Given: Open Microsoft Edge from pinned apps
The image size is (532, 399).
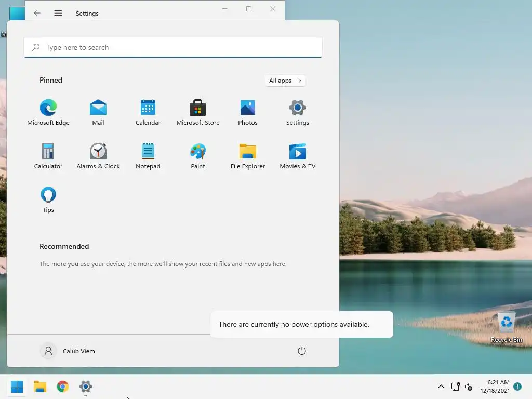Looking at the screenshot, I should click(x=48, y=113).
